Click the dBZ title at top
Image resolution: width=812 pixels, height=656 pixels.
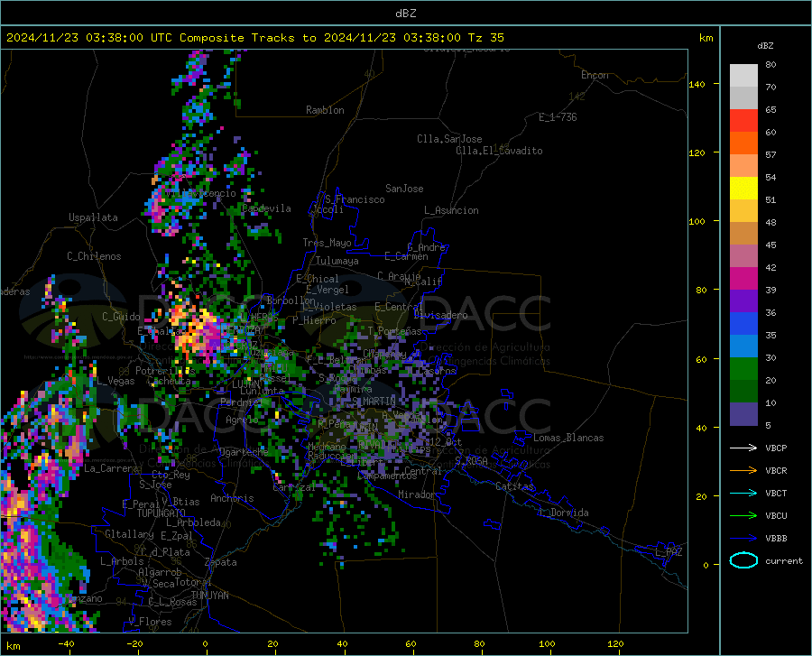pyautogui.click(x=405, y=14)
